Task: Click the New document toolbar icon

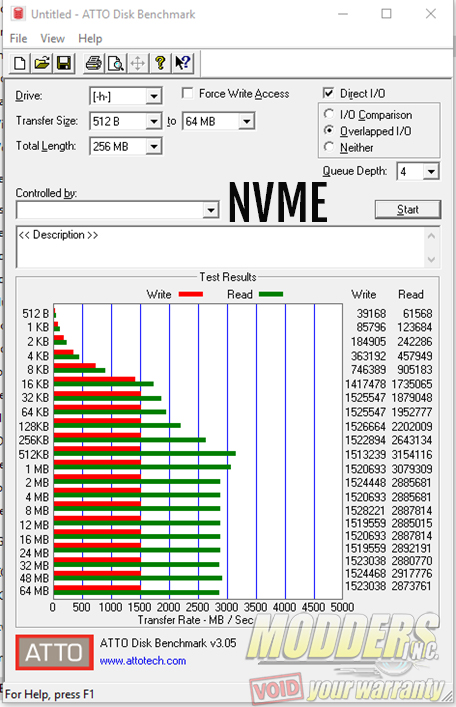Action: (20, 63)
